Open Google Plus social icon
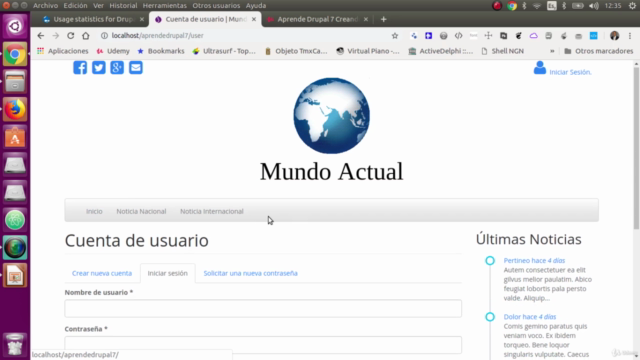Screen dimensions: 640x360 click(117, 67)
